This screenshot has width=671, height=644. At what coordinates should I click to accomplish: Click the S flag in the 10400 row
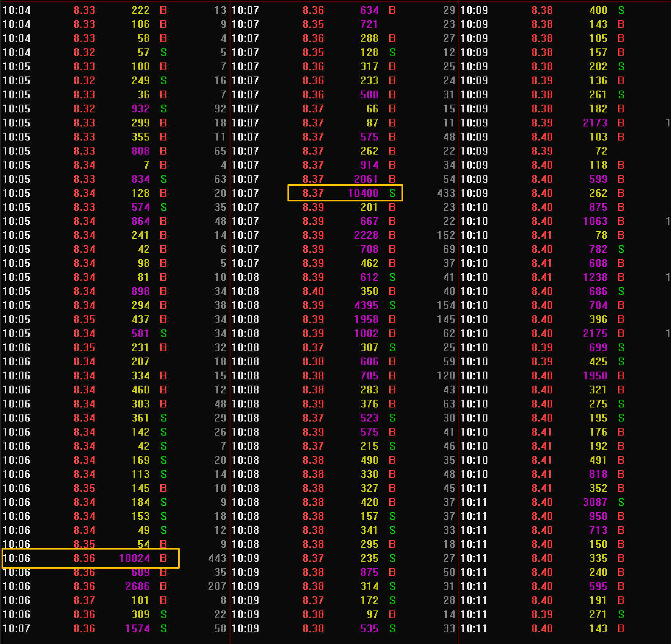coord(393,193)
